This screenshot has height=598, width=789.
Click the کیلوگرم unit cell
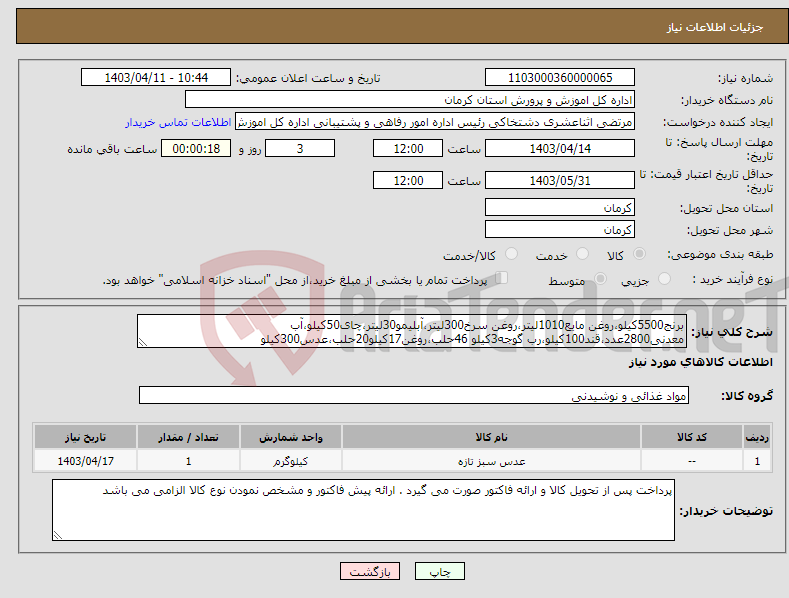pos(291,461)
